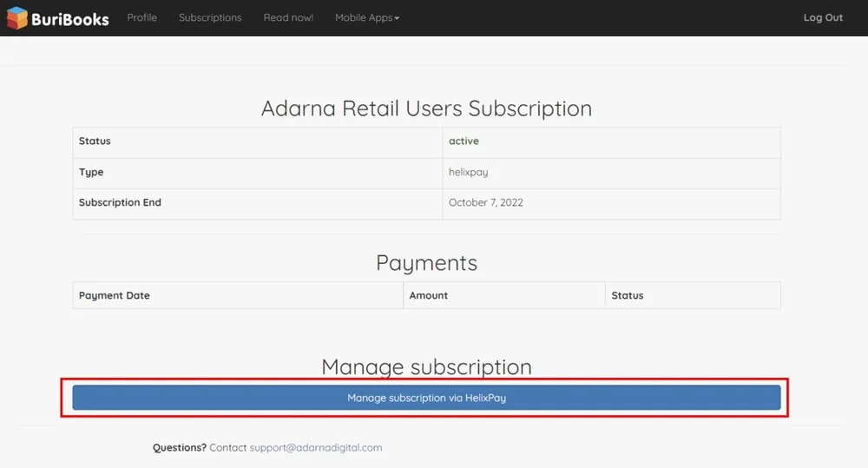
Task: Open the Read now! link
Action: [288, 17]
